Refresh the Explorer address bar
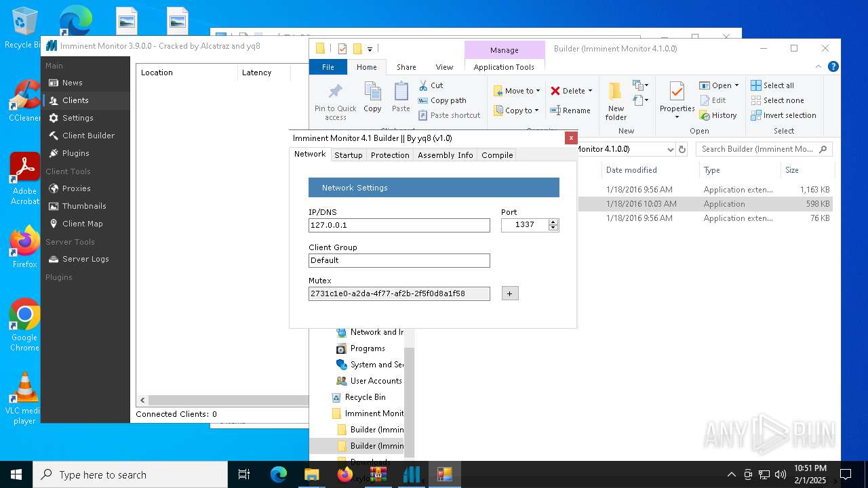This screenshot has width=868, height=488. pos(682,149)
